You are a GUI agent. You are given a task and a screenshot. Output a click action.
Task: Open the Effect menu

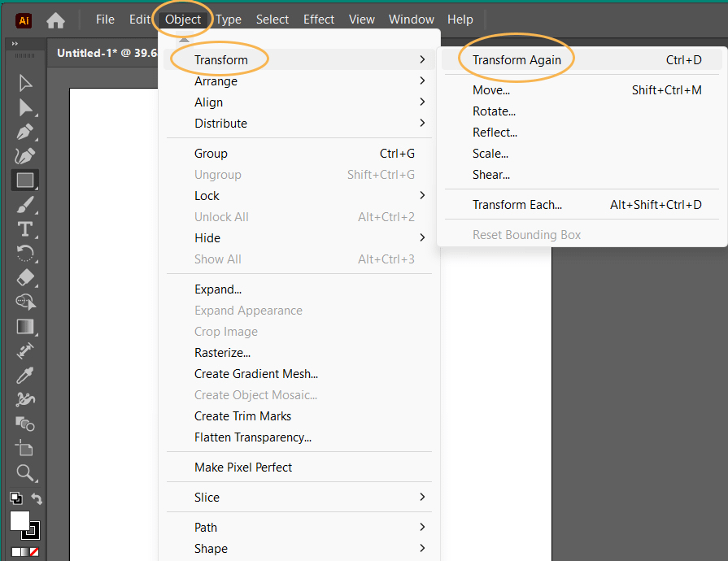[319, 20]
